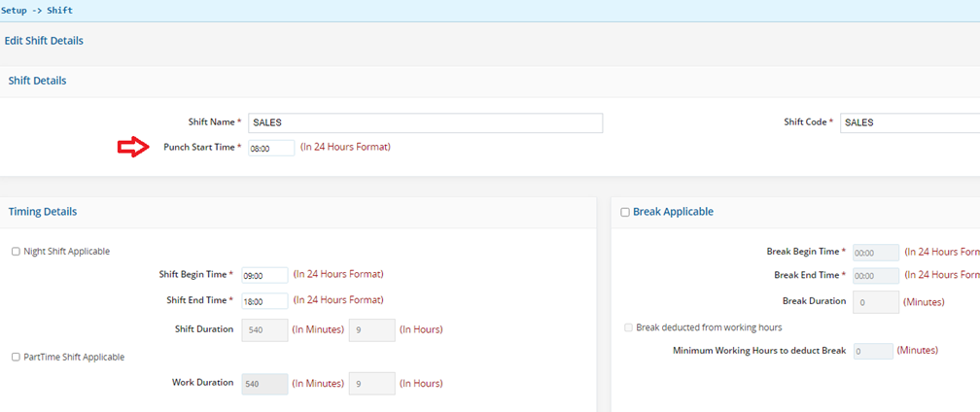Click (In Hours) hint beside Work Duration
The height and width of the screenshot is (412, 980).
point(421,383)
